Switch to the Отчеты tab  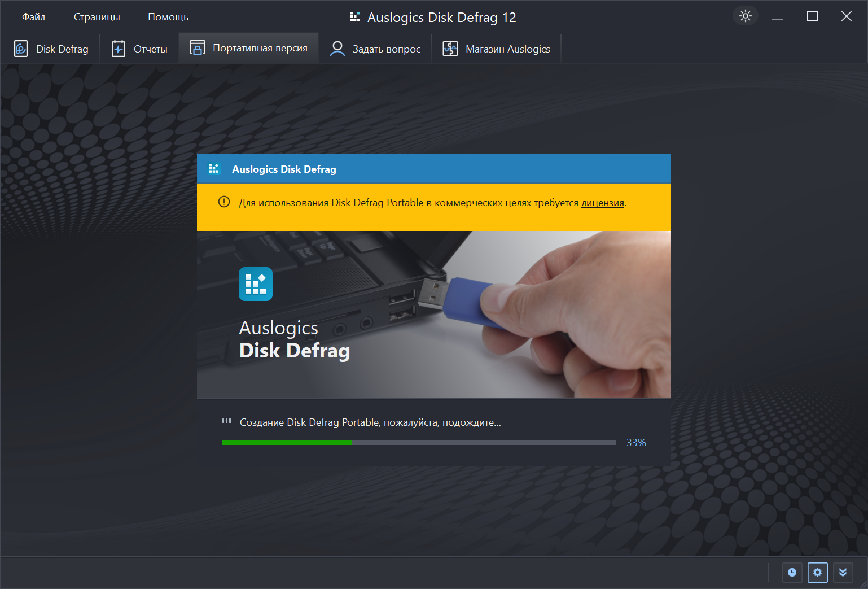[x=139, y=49]
